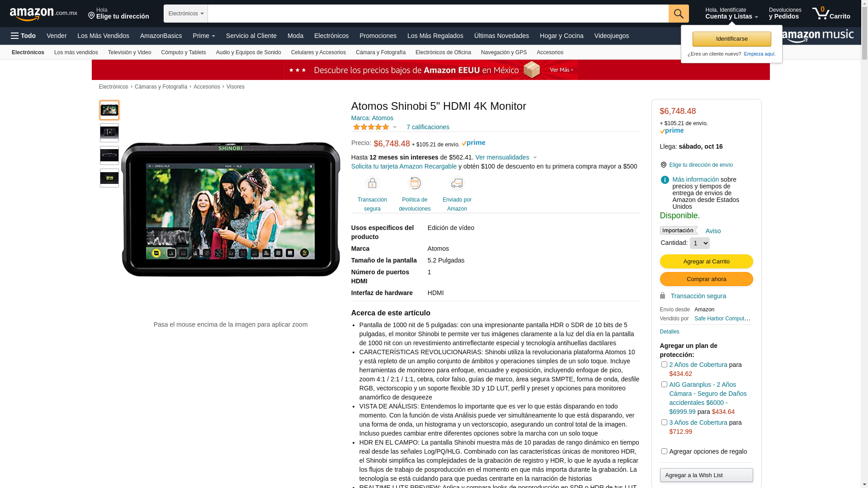Screen dimensions: 868x488
Task: Enable Agregar opciones de regalo checkbox
Action: (664, 451)
